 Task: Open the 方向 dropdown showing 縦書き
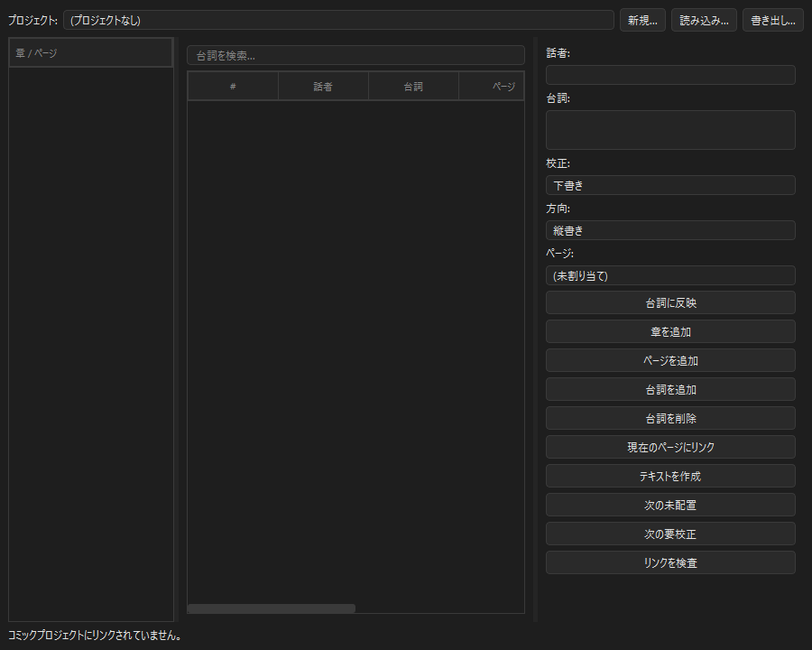pyautogui.click(x=670, y=230)
